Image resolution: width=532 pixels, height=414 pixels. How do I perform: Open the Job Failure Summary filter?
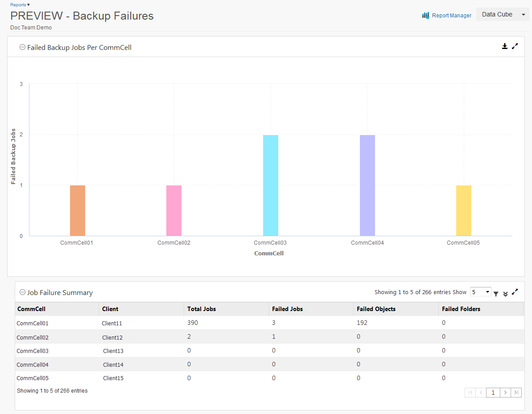point(496,293)
